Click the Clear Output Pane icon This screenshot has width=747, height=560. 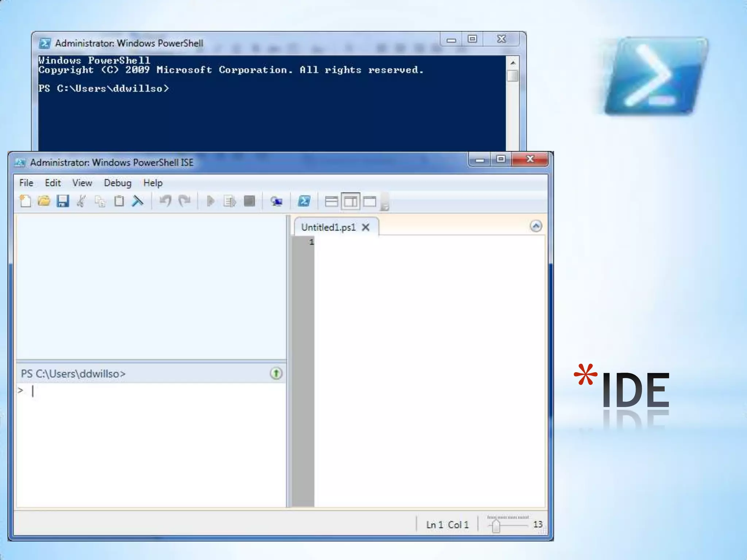(138, 201)
